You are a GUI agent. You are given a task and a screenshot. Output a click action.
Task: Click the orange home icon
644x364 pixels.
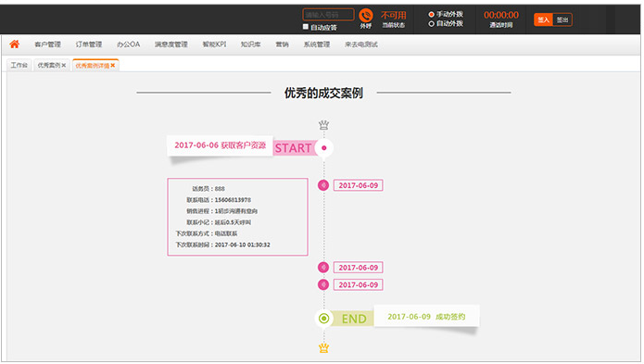15,44
